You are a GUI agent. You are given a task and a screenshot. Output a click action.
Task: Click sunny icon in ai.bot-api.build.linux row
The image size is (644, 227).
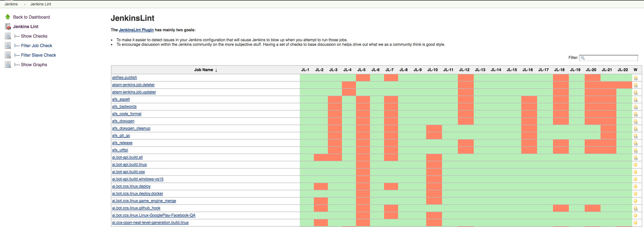pos(635,165)
